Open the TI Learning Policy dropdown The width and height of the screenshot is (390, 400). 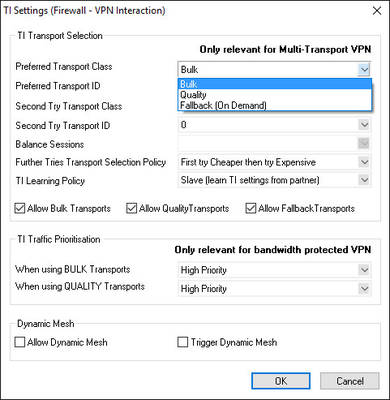[364, 180]
